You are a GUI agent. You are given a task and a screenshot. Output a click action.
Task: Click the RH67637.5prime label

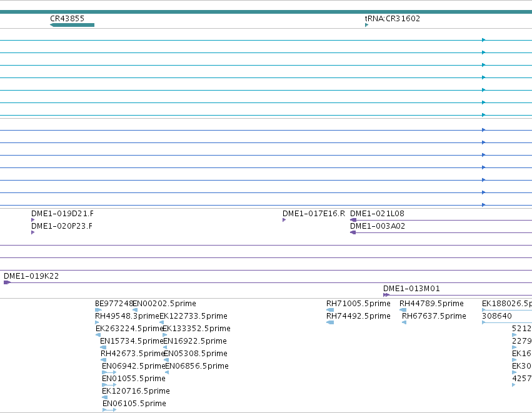point(434,316)
